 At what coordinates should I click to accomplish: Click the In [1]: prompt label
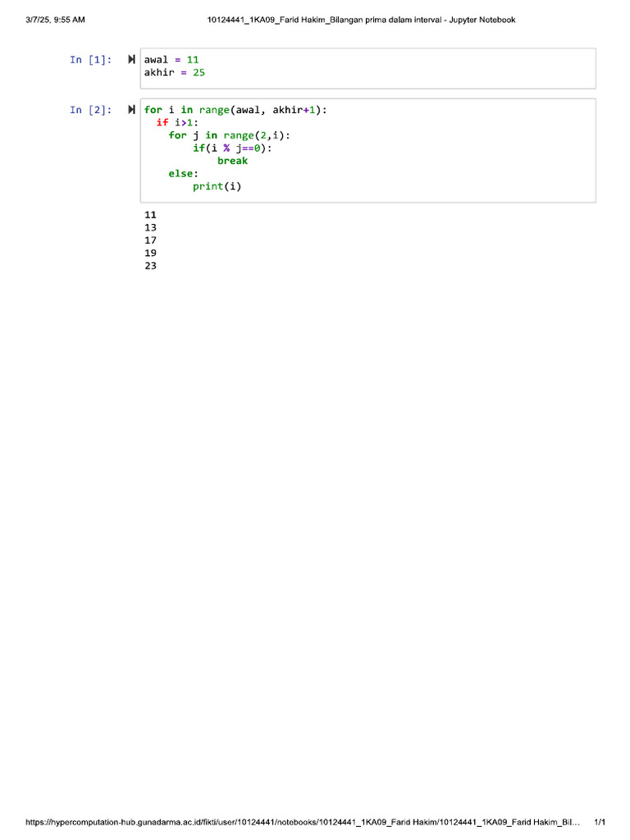(x=90, y=59)
